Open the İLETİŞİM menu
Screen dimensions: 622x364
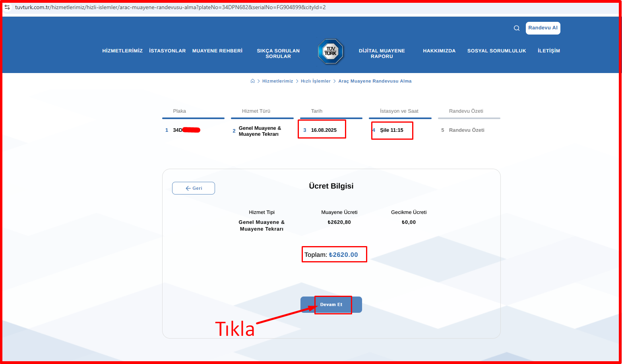point(549,51)
